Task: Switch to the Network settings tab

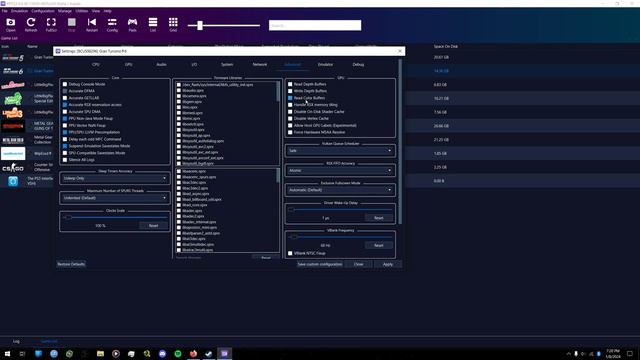Action: coord(260,64)
